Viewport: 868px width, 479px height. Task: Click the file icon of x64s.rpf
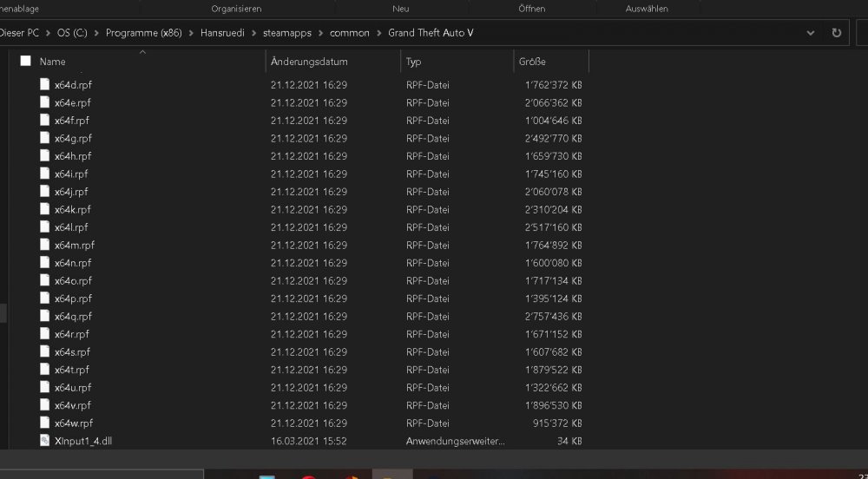pos(45,351)
